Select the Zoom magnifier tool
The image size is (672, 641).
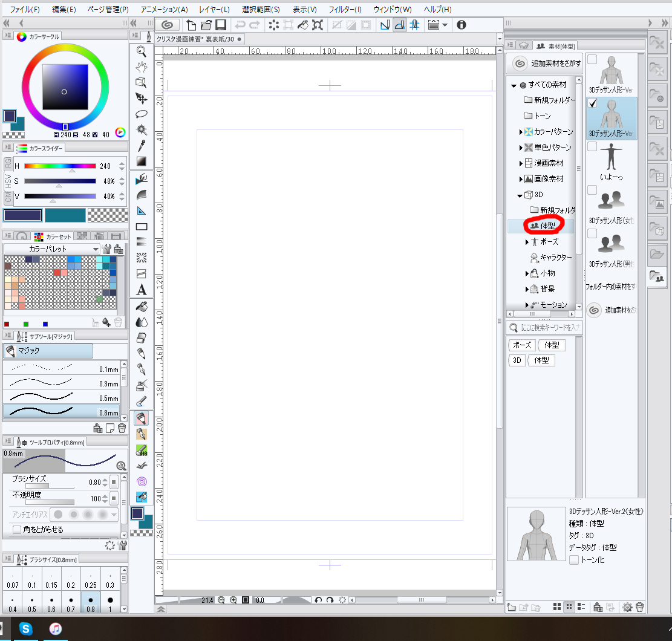142,51
